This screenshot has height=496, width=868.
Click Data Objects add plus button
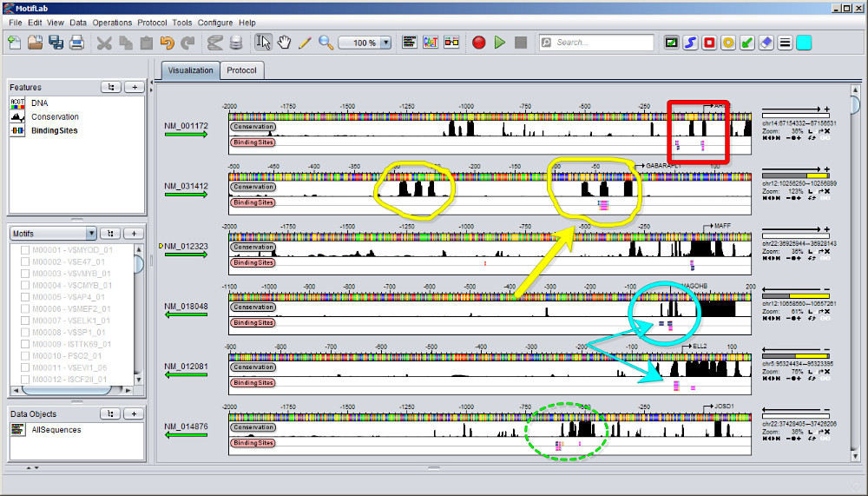point(134,413)
